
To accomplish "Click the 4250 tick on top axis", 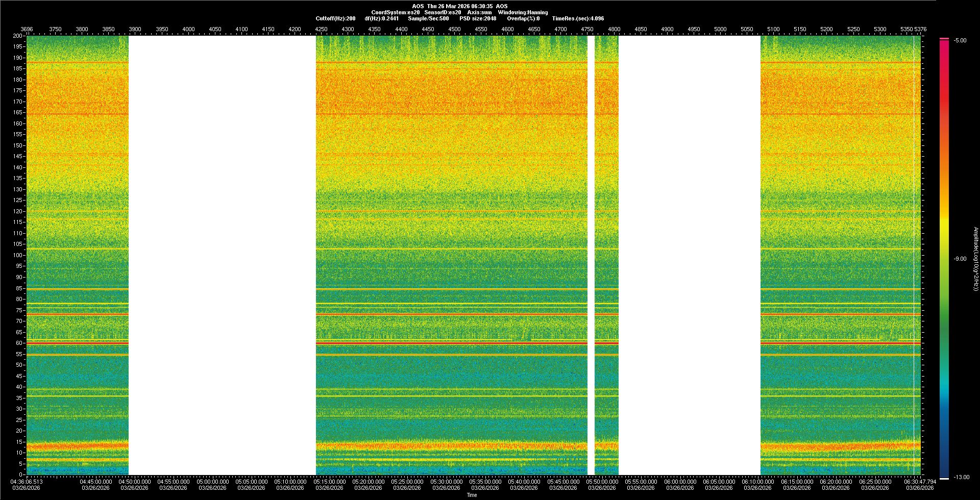I will pyautogui.click(x=321, y=29).
